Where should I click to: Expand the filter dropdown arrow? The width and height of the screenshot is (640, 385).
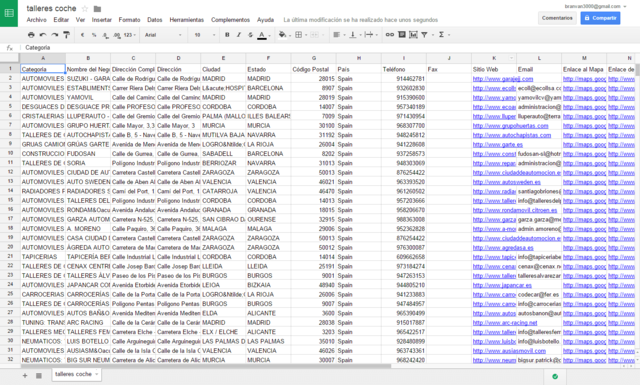click(432, 35)
